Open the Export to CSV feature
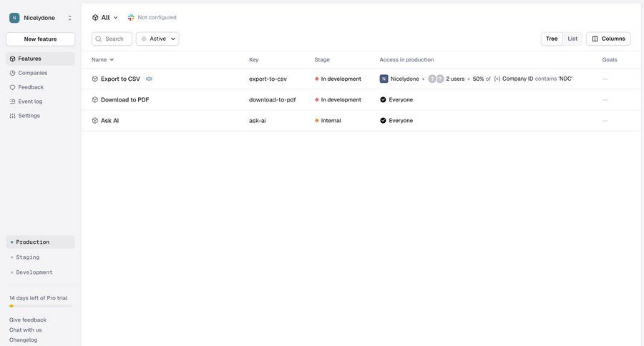Viewport: 644px width, 346px height. tap(120, 79)
